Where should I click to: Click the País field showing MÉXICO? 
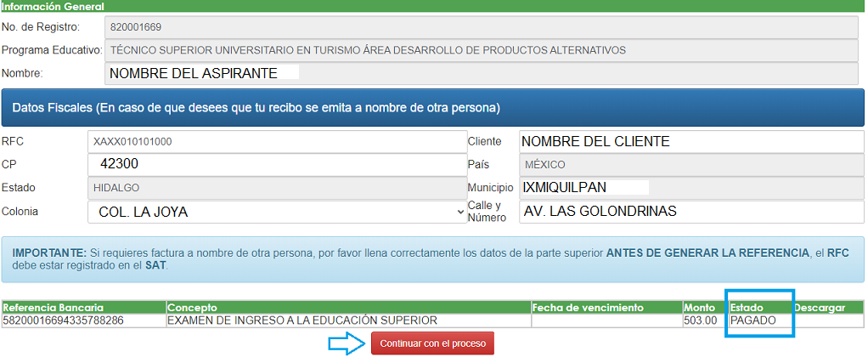(691, 165)
